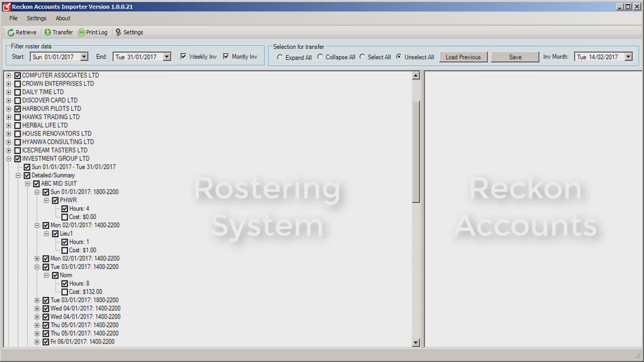
Task: Check the Cost: $1.00 checkbox
Action: (x=65, y=250)
